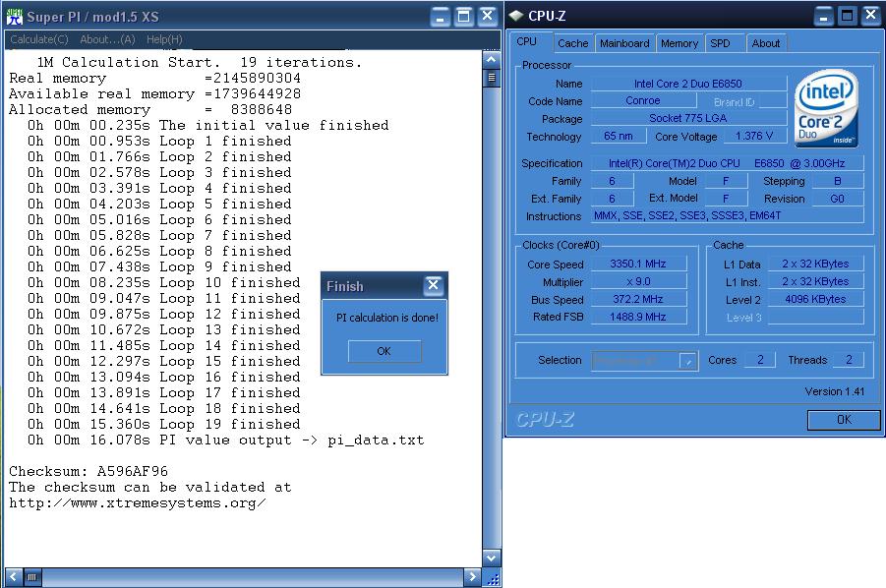Click the 'Checksum: A596AF96' line in Super PI

(x=89, y=471)
